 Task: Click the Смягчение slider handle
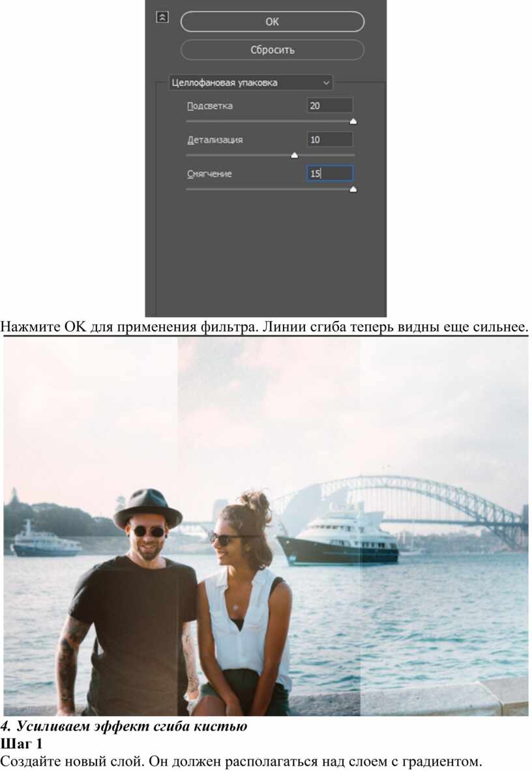(x=353, y=189)
